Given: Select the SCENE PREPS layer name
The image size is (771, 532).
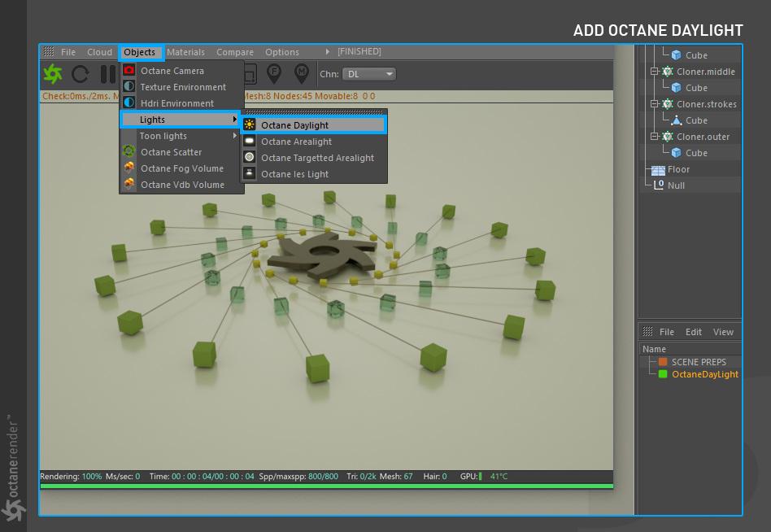Looking at the screenshot, I should pos(699,361).
